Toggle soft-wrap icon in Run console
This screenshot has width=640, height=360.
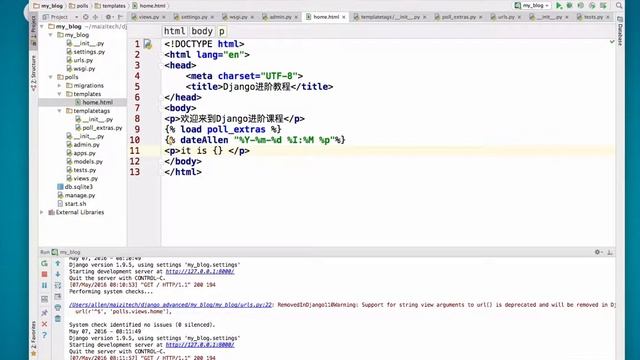pyautogui.click(x=58, y=285)
